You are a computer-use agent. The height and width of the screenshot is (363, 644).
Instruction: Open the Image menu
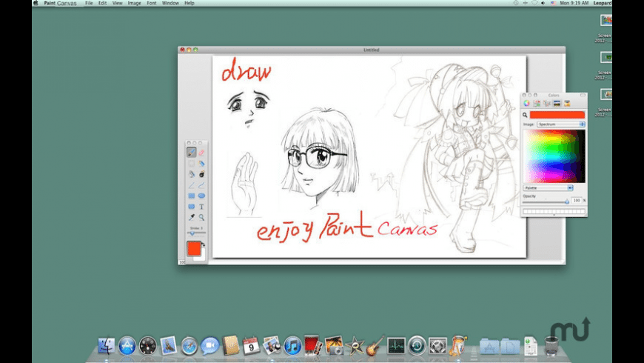point(134,3)
